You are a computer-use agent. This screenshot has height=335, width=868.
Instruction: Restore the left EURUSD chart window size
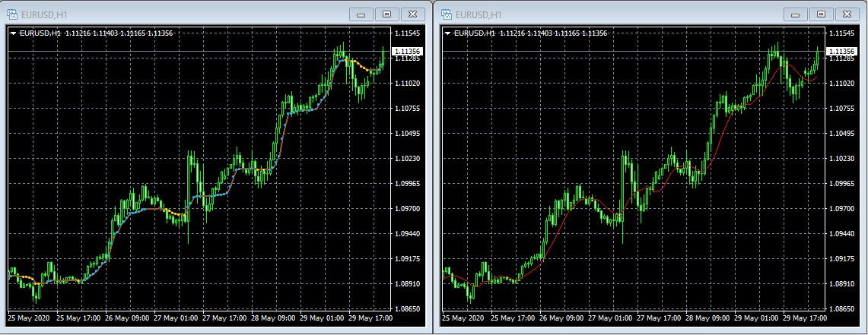point(386,14)
